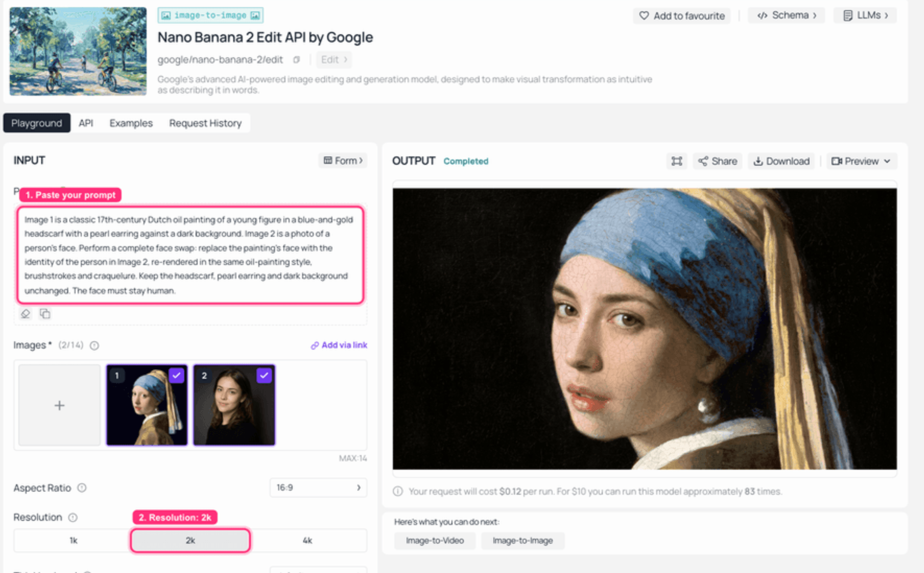Click inside the prompt text box
The image size is (924, 573).
click(x=190, y=255)
